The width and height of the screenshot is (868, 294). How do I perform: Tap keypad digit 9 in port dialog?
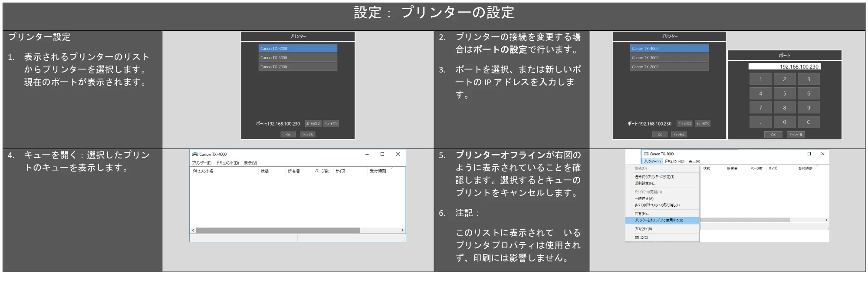point(809,108)
